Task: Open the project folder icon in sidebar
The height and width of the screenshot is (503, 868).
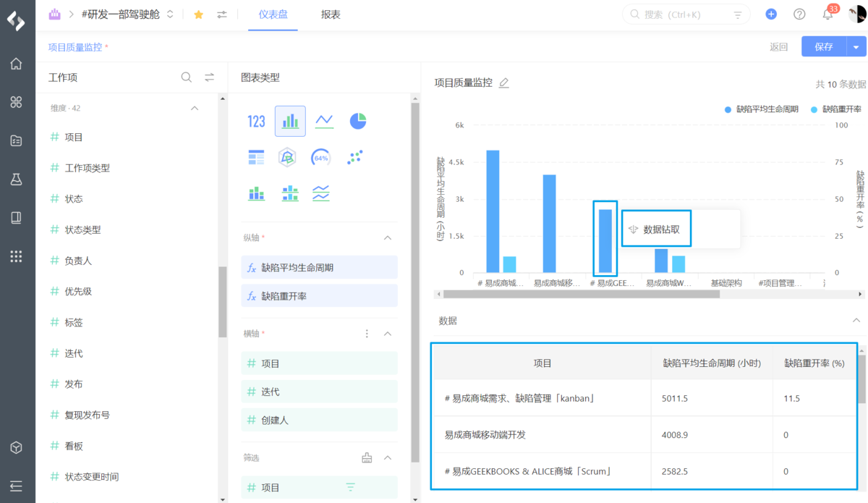Action: pos(17,140)
